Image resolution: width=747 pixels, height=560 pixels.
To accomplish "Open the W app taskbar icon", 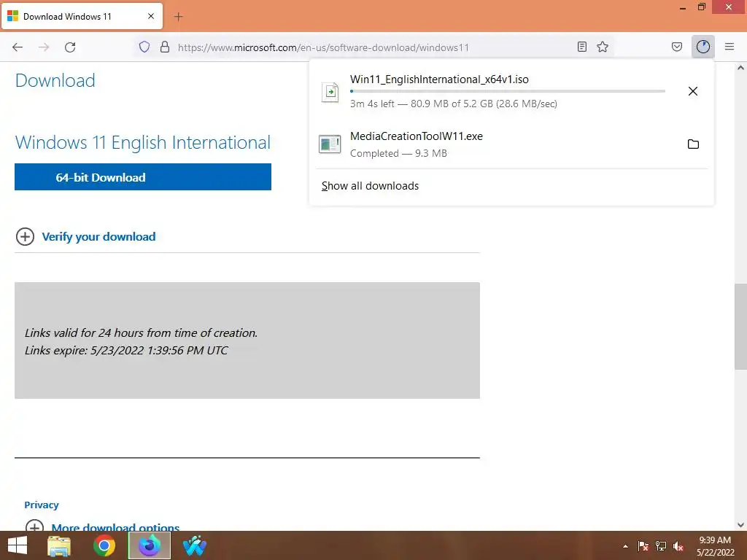I will (x=194, y=545).
